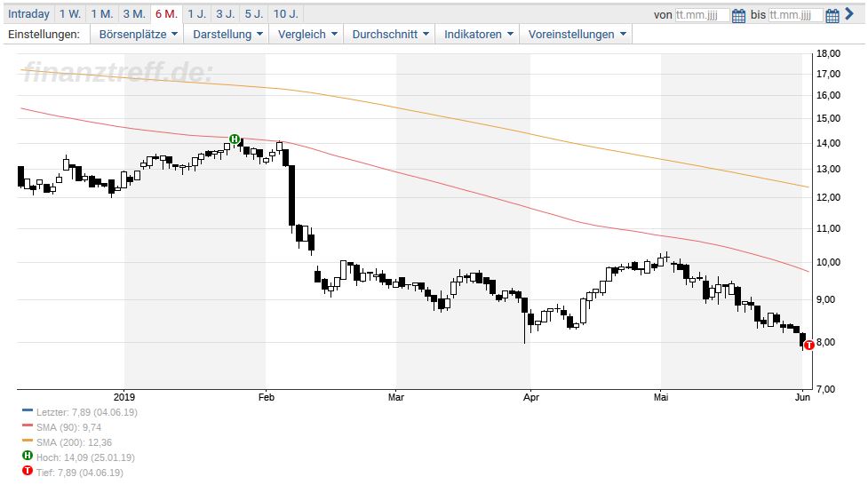The width and height of the screenshot is (868, 485).
Task: Click the 'Hoch: 14,09 (25.01.19)' legend text
Action: click(85, 457)
